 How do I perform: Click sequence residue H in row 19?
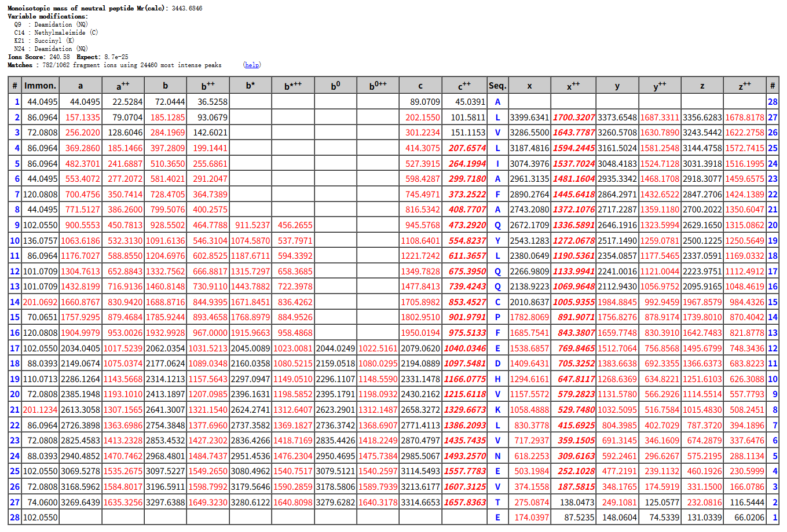(497, 379)
